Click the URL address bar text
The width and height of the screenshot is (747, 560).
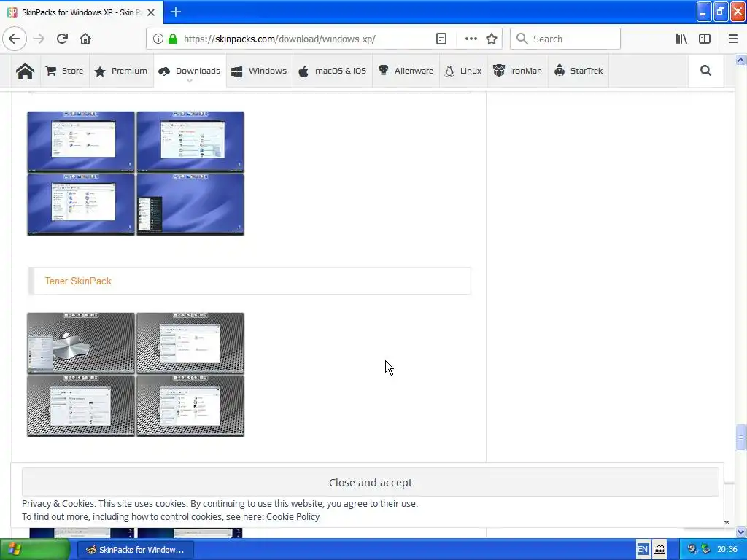tap(279, 39)
